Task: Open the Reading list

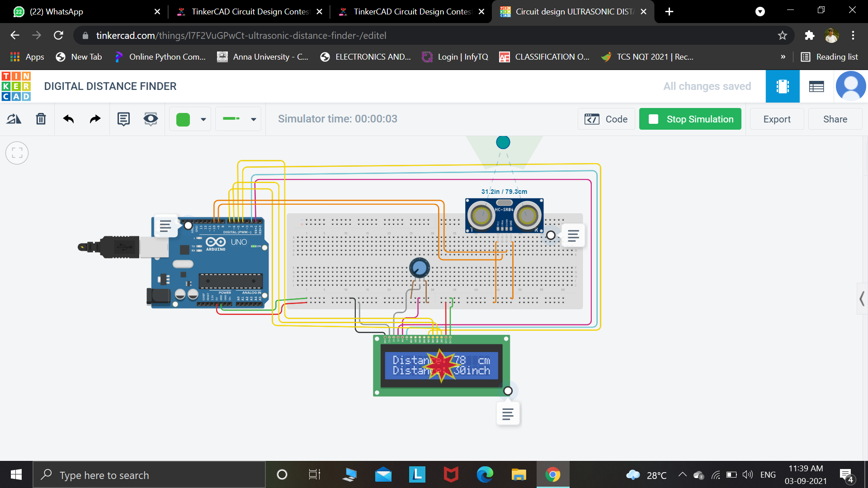Action: (830, 57)
